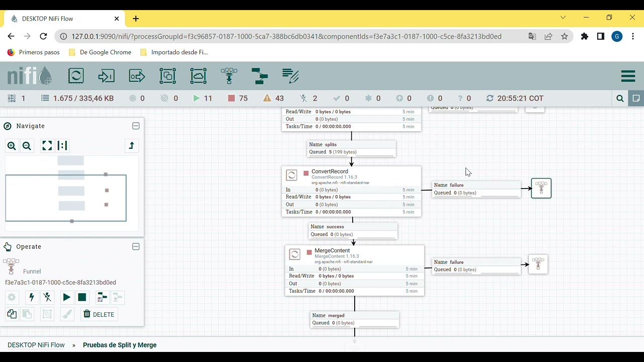Go back in browser history

point(11,36)
